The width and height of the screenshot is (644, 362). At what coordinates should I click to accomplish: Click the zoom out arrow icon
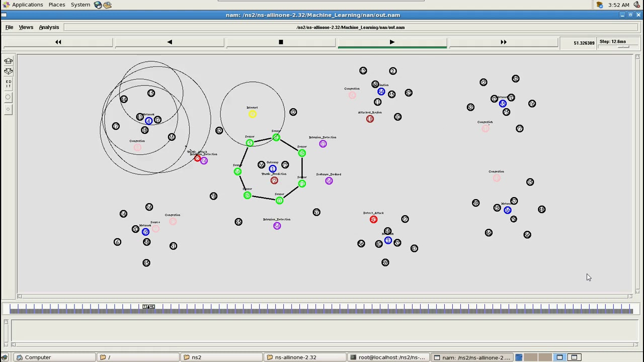click(9, 71)
